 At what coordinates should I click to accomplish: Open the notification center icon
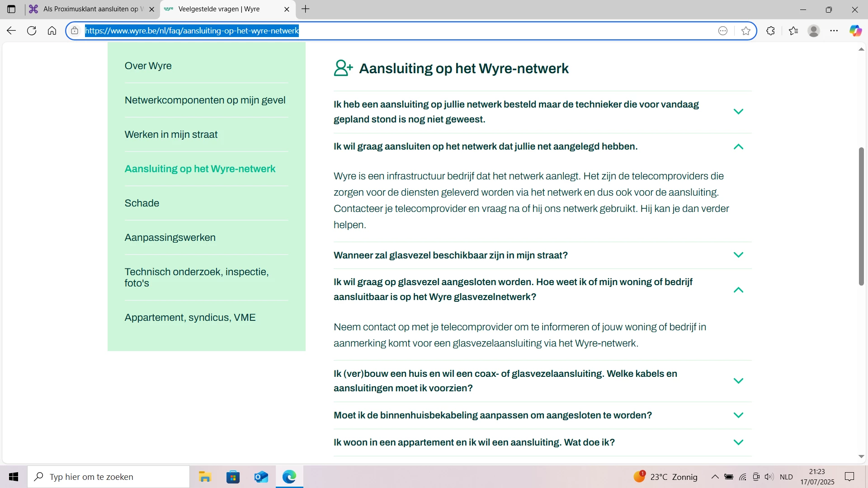point(849,477)
